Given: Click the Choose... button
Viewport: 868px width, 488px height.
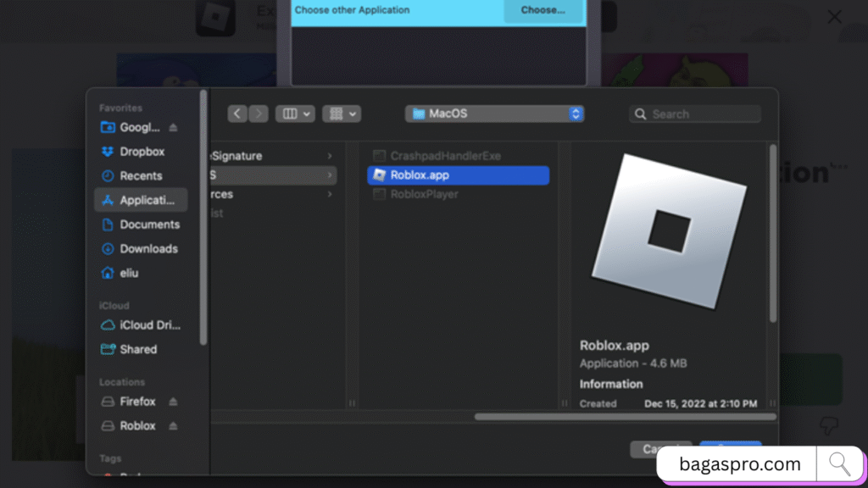Looking at the screenshot, I should 543,11.
